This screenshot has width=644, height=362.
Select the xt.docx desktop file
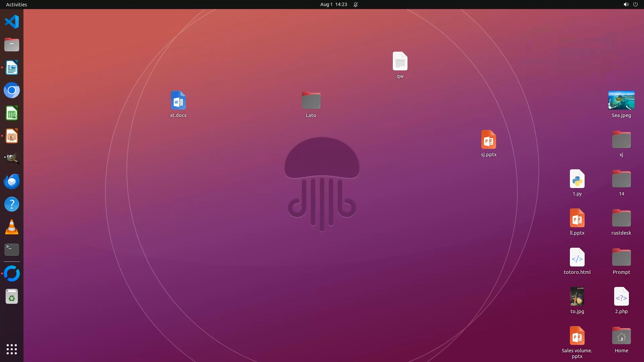tap(178, 101)
